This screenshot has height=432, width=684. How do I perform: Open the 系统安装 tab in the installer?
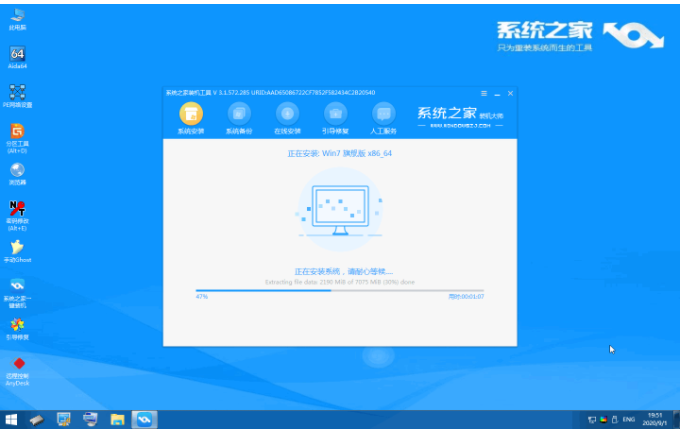click(190, 116)
